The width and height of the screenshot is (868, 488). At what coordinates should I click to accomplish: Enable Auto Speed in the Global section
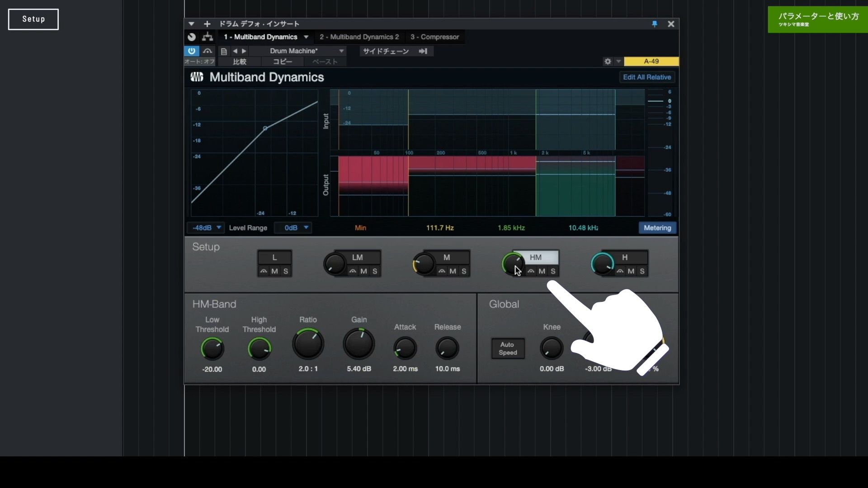point(507,348)
